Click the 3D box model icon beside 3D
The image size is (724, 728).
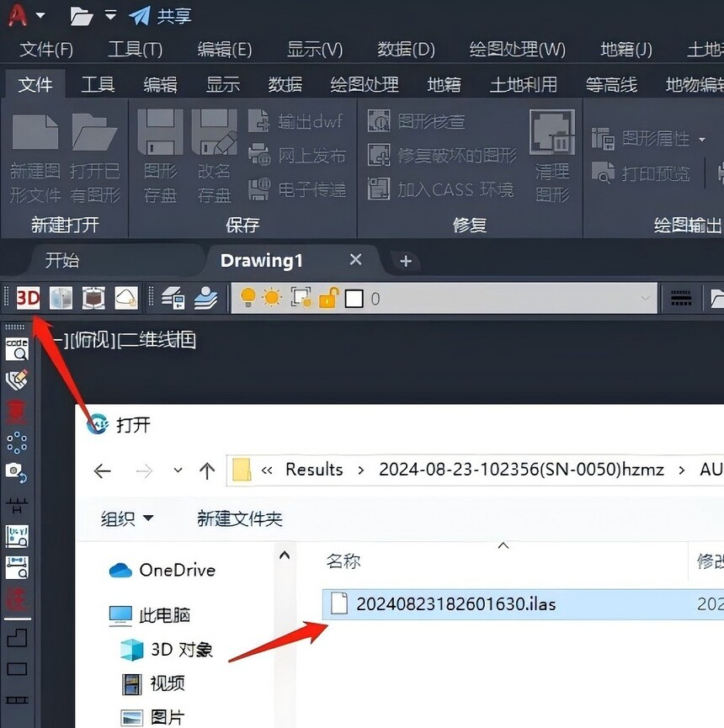click(x=61, y=298)
